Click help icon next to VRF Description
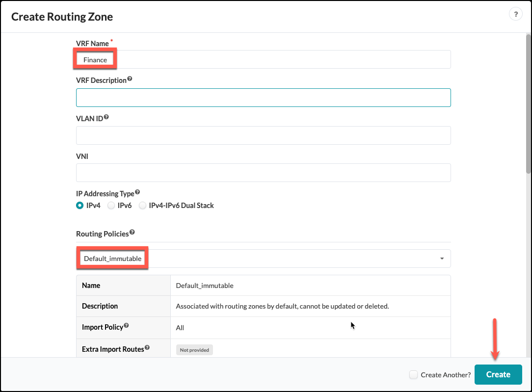The width and height of the screenshot is (532, 392). coord(130,79)
